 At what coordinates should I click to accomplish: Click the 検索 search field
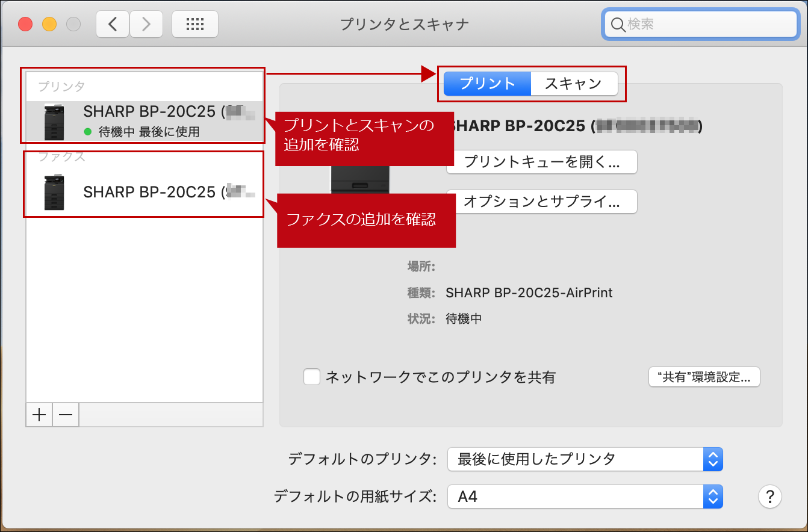point(701,24)
